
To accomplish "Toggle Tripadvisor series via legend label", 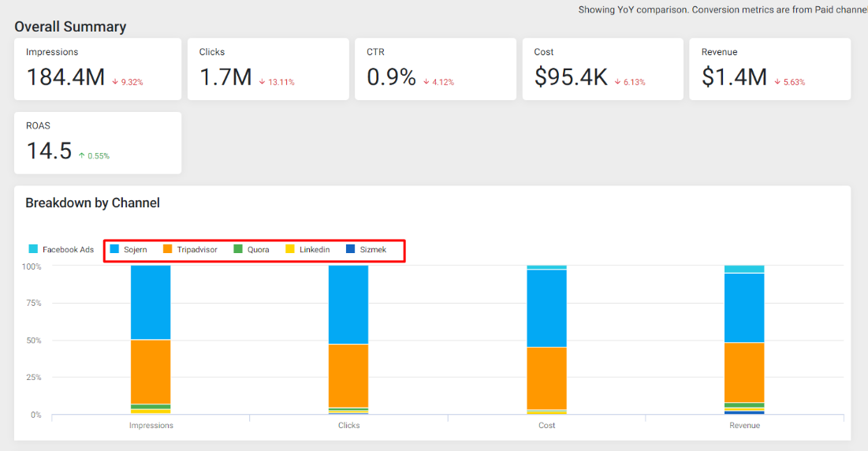I will [197, 250].
